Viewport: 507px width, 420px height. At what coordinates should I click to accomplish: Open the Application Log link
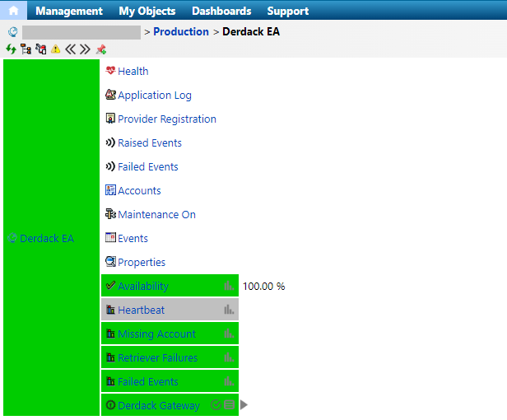(x=154, y=96)
